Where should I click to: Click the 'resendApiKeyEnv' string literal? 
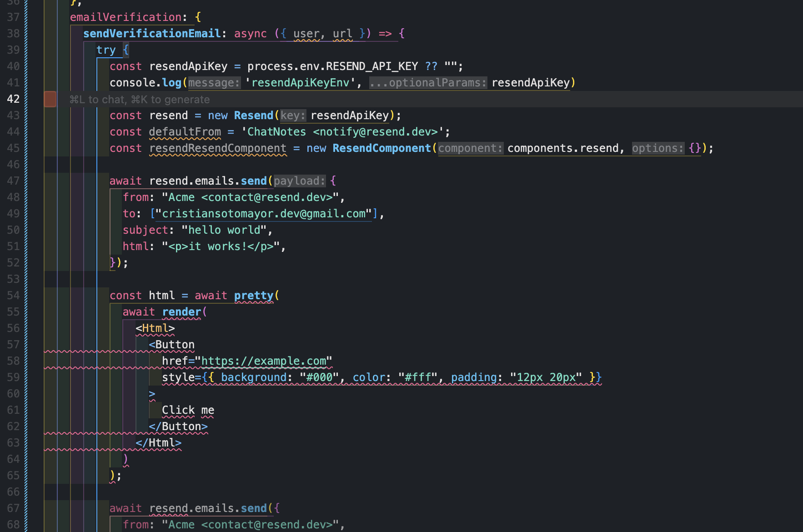(x=301, y=83)
